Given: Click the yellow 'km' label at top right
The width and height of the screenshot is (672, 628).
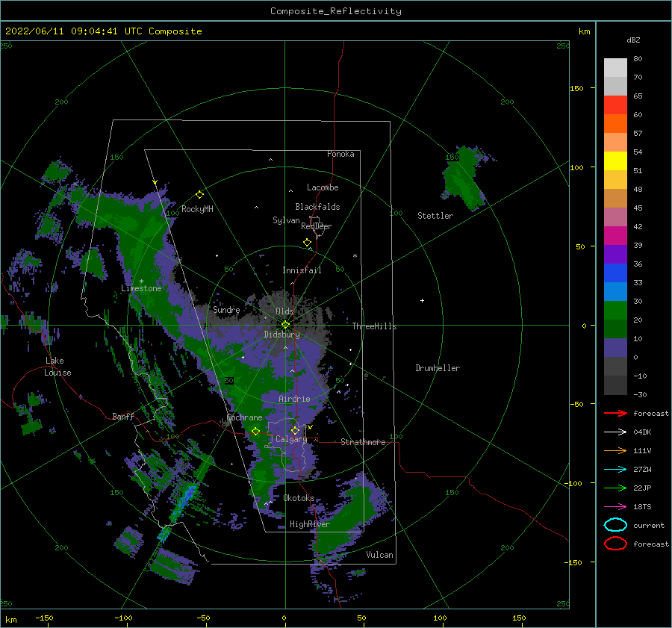Looking at the screenshot, I should [x=584, y=31].
